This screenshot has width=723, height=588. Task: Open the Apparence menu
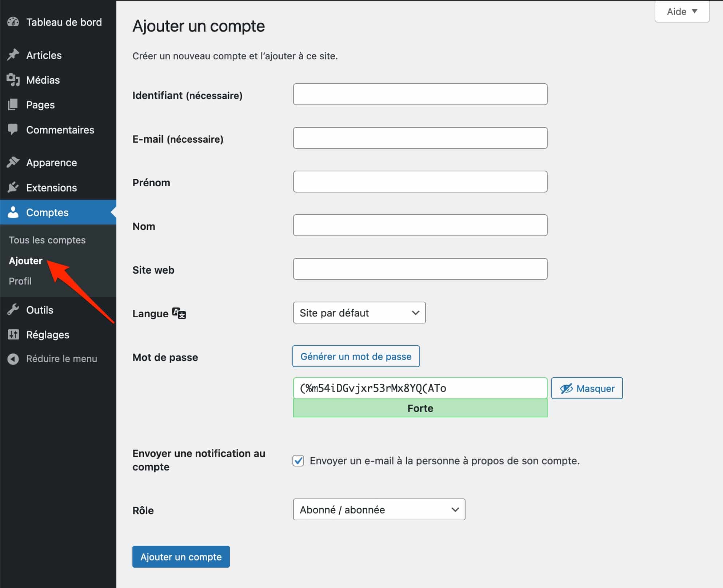pos(58,162)
